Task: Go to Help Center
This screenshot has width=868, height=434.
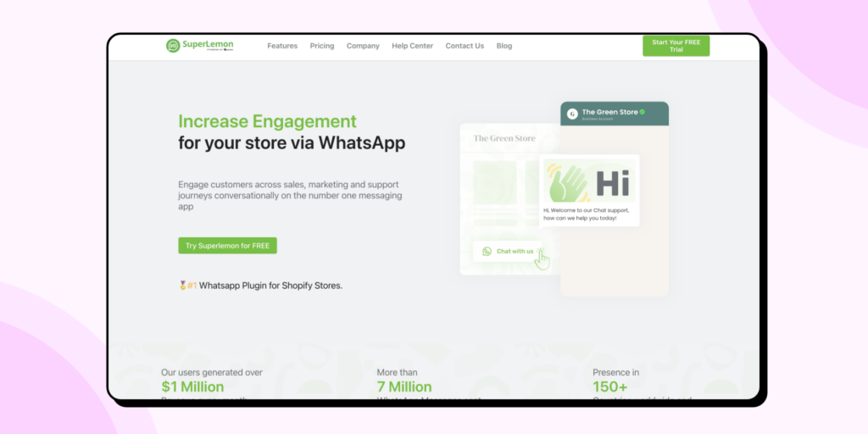Action: [413, 46]
